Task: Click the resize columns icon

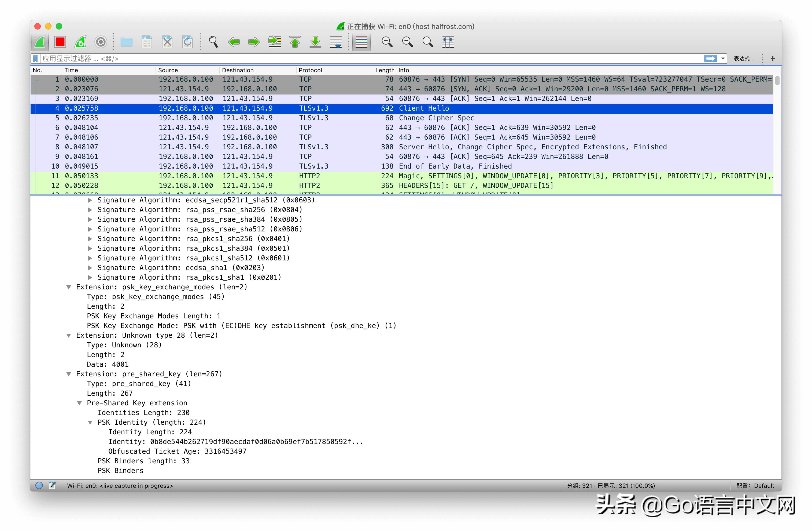Action: pyautogui.click(x=448, y=42)
